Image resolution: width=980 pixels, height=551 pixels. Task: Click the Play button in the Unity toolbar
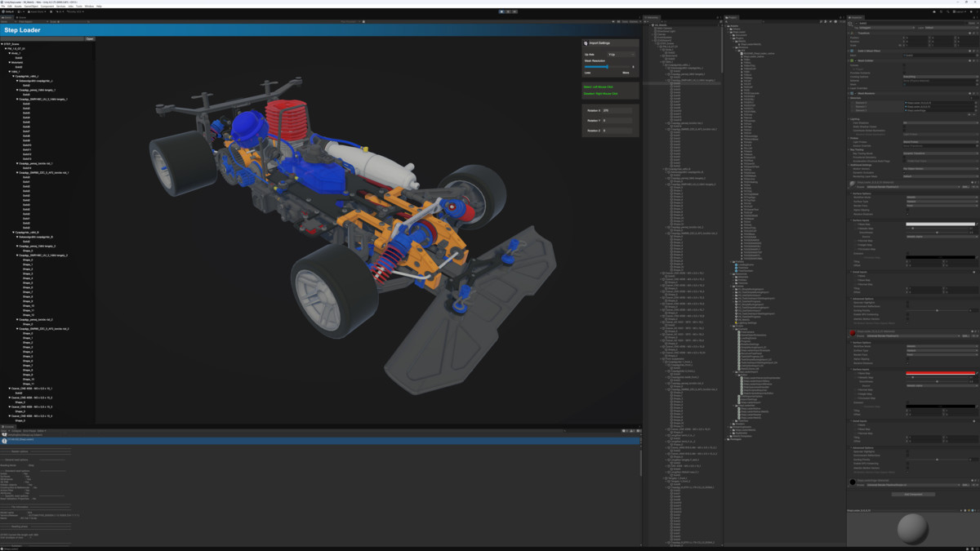click(x=501, y=11)
